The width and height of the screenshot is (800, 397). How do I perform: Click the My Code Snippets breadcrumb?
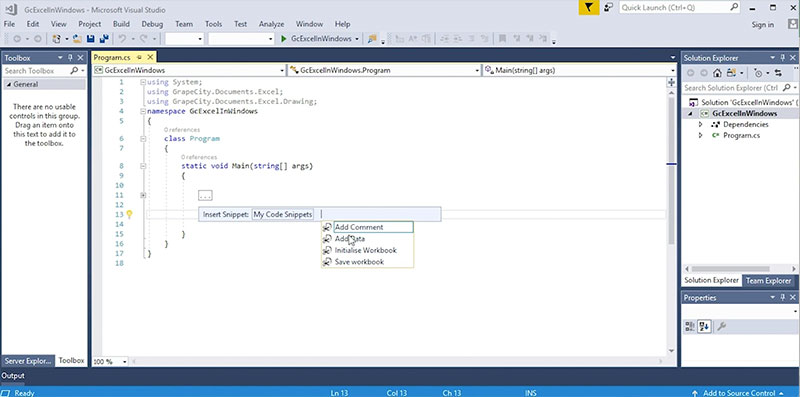coord(283,215)
